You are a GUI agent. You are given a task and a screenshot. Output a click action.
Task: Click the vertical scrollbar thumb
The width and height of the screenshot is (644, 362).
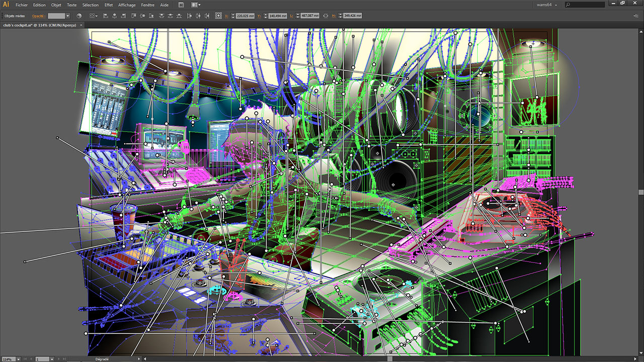pos(641,192)
